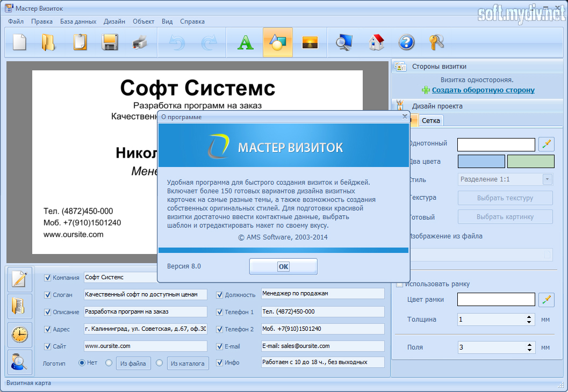Screen dimensions: 568x392
Task: Open the folder sidebar icon near Слоган
Action: tap(20, 306)
